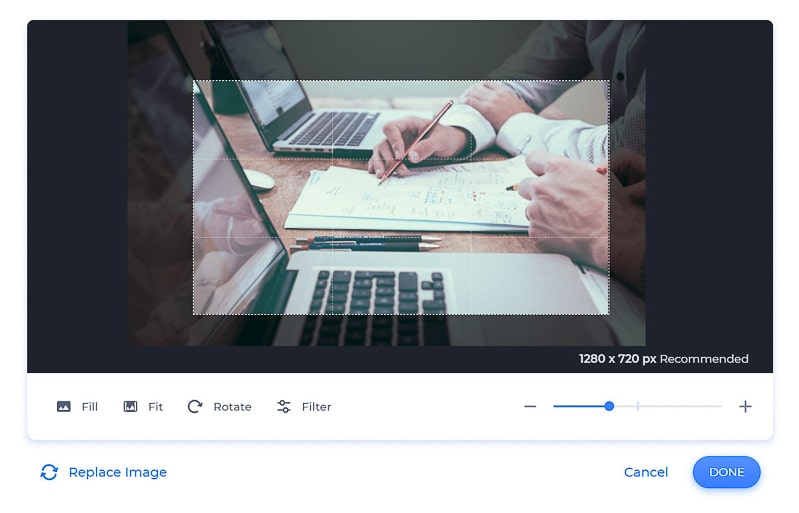Click the Rotate arrow icon
799x513 pixels.
pos(195,407)
